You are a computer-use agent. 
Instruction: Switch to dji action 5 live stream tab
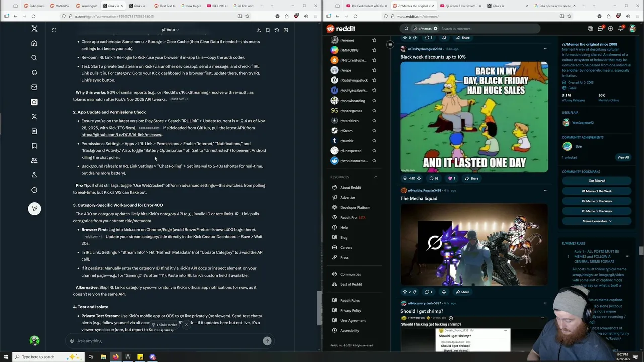(x=461, y=6)
